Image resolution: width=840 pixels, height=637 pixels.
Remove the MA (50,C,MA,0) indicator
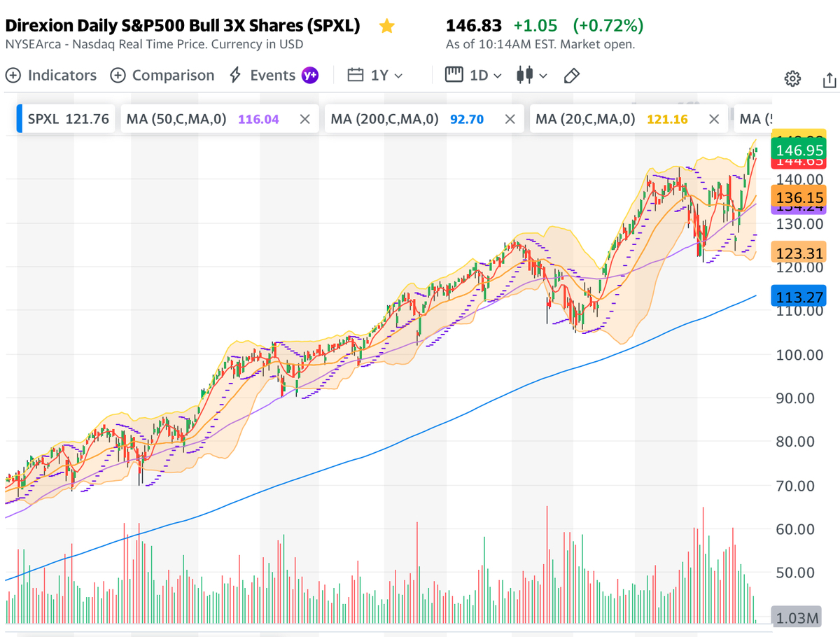click(x=305, y=119)
